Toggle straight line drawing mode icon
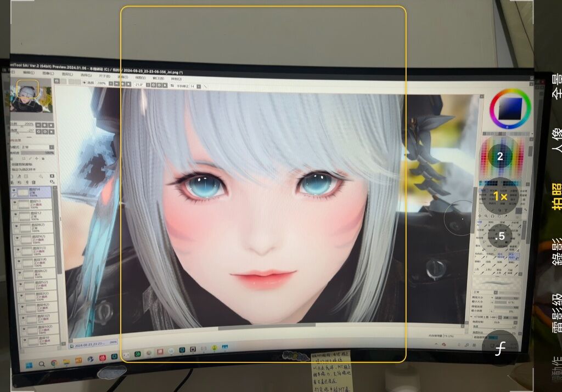Screen dimensions: 562x392 tap(205, 87)
